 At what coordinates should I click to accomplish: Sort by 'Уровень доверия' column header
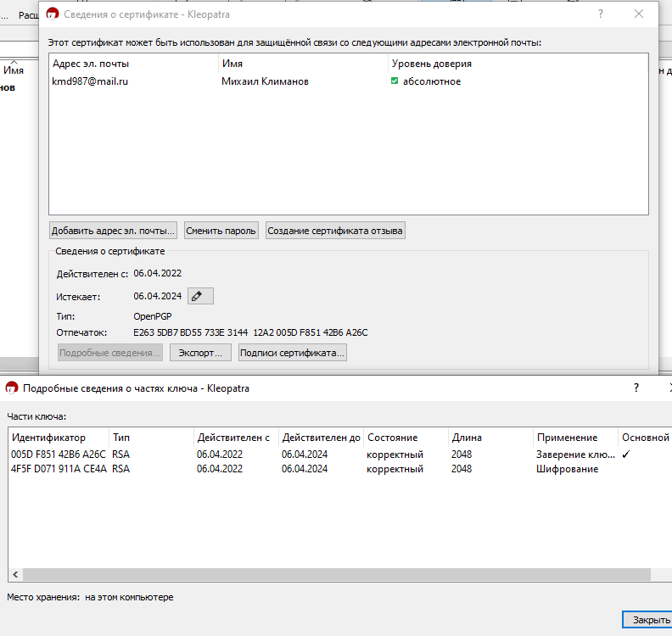(x=518, y=64)
